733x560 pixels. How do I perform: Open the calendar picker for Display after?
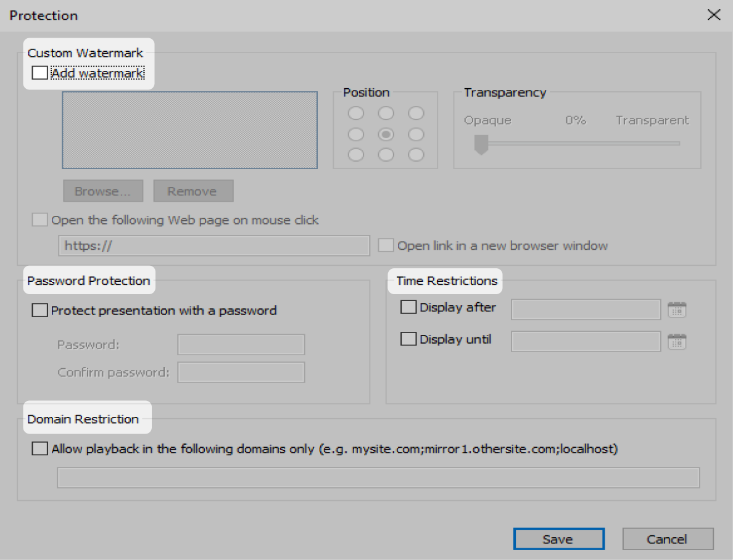pyautogui.click(x=677, y=309)
